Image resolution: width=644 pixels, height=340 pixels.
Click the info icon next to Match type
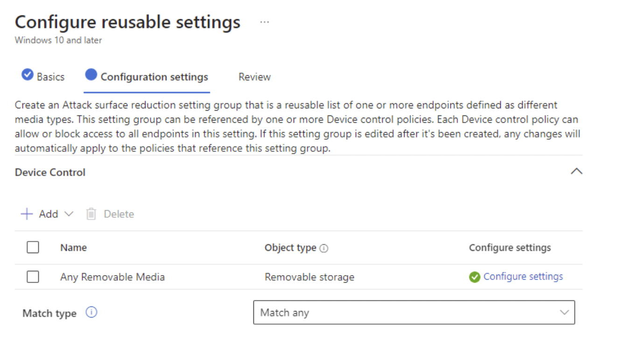click(91, 312)
